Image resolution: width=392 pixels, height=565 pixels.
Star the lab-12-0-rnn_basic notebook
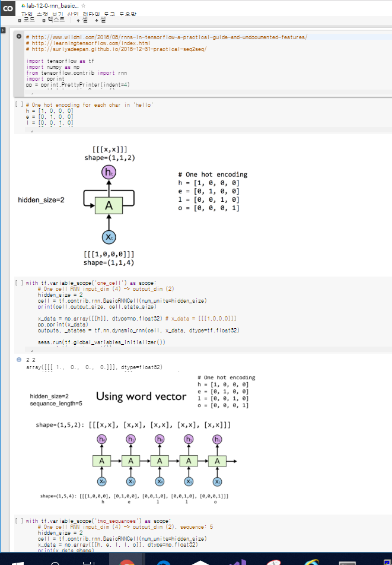pyautogui.click(x=83, y=6)
